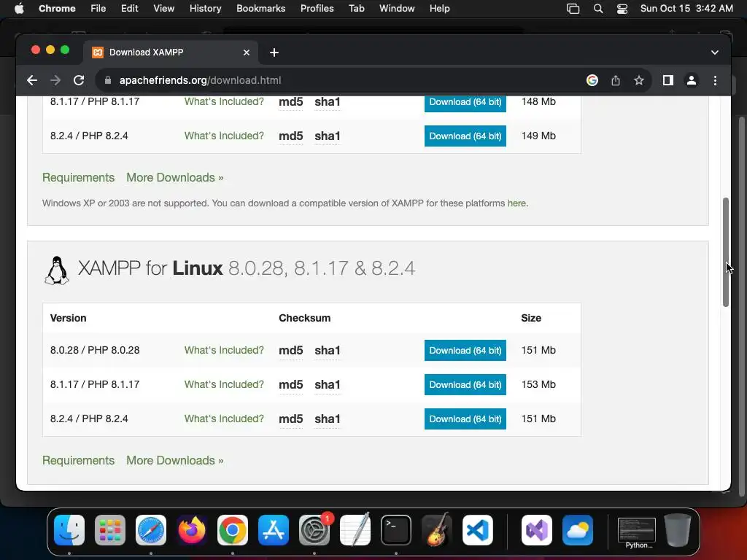Image resolution: width=747 pixels, height=560 pixels.
Task: Click the Stage Manager menu bar icon
Action: pos(573,9)
